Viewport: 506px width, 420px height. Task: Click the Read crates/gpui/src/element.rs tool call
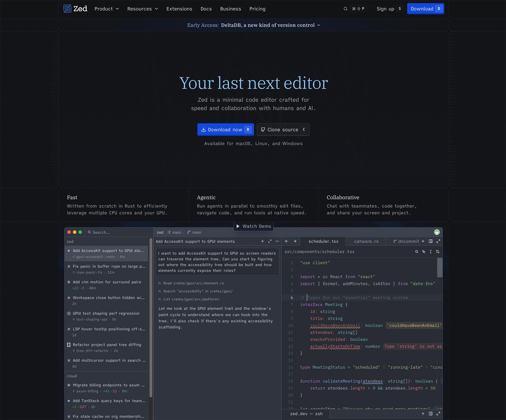click(191, 283)
